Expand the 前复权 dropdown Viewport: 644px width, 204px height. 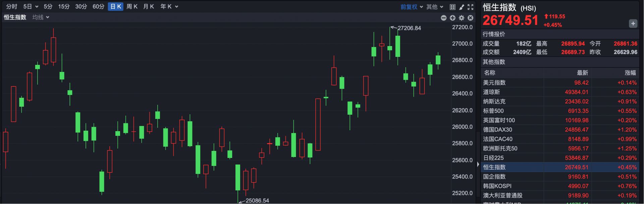coord(412,7)
